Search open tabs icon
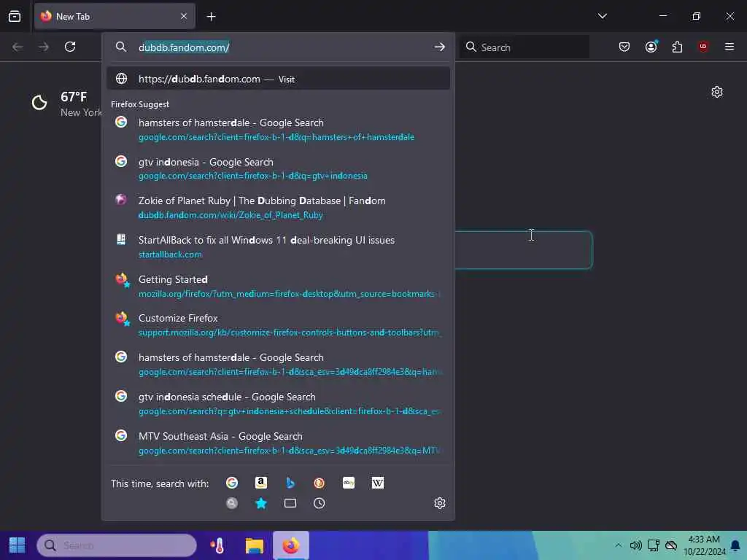Image resolution: width=747 pixels, height=560 pixels. pos(290,503)
